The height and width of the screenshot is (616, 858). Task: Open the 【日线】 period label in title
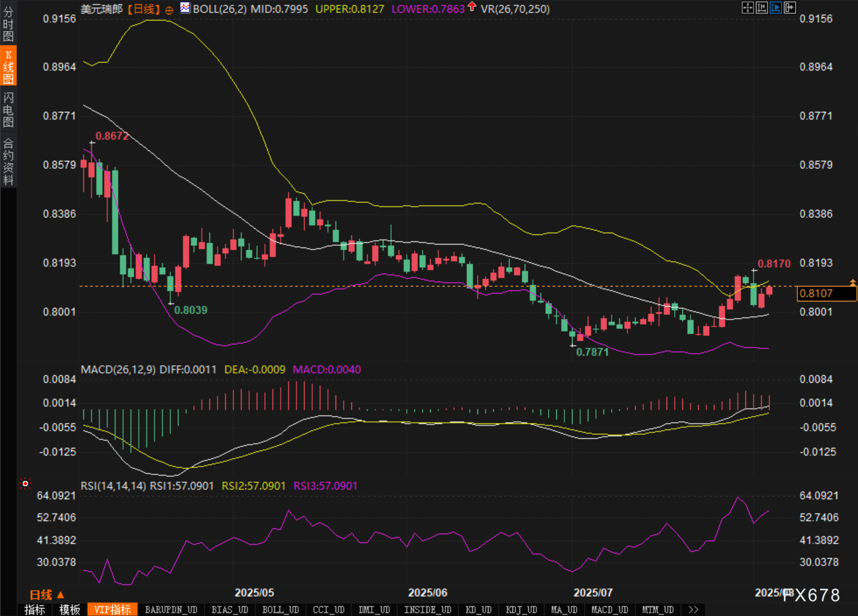pos(143,9)
